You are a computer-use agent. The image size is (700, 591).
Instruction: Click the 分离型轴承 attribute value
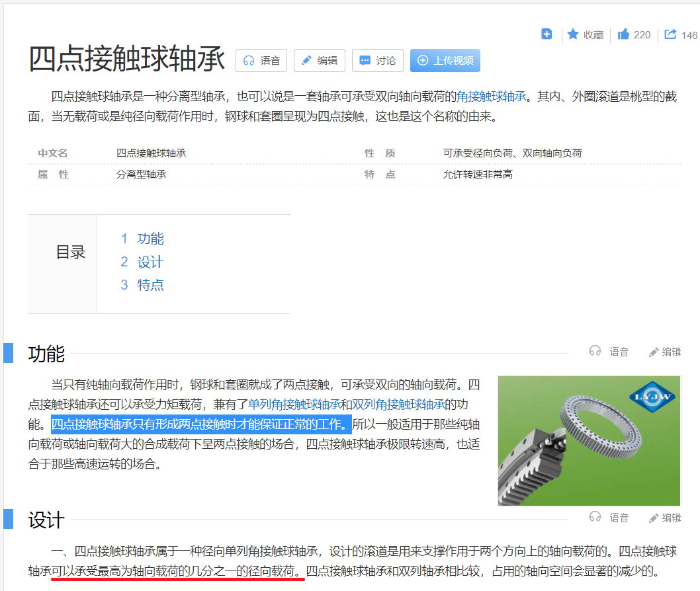coord(141,175)
